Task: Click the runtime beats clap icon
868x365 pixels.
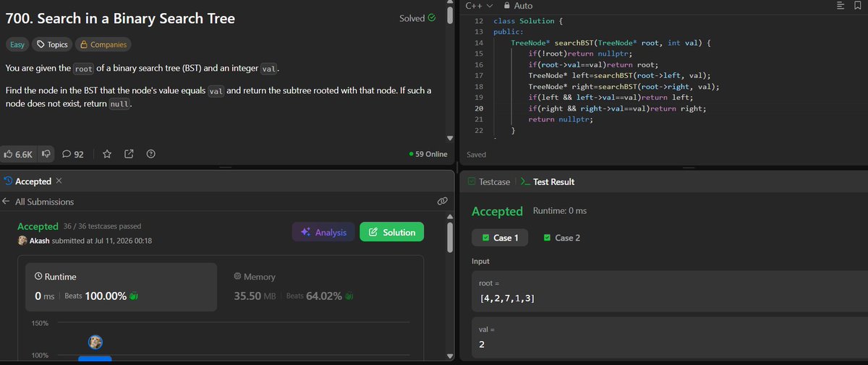Action: (x=134, y=296)
